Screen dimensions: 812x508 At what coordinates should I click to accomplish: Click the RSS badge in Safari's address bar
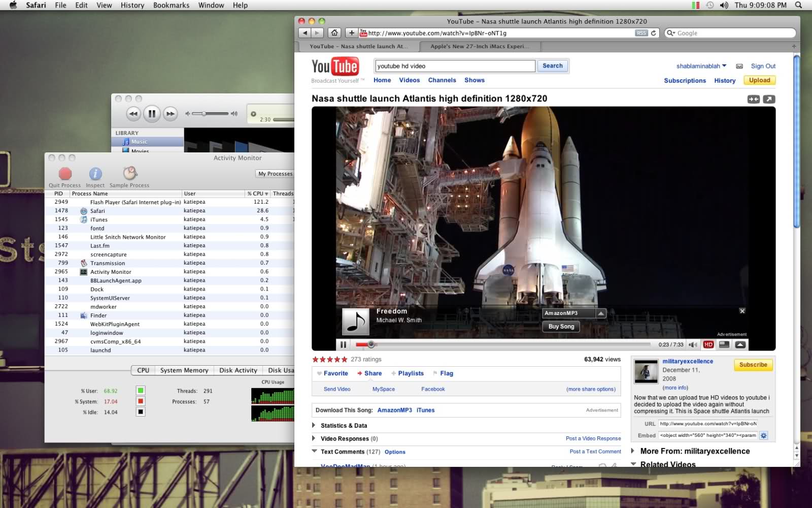[x=641, y=33]
